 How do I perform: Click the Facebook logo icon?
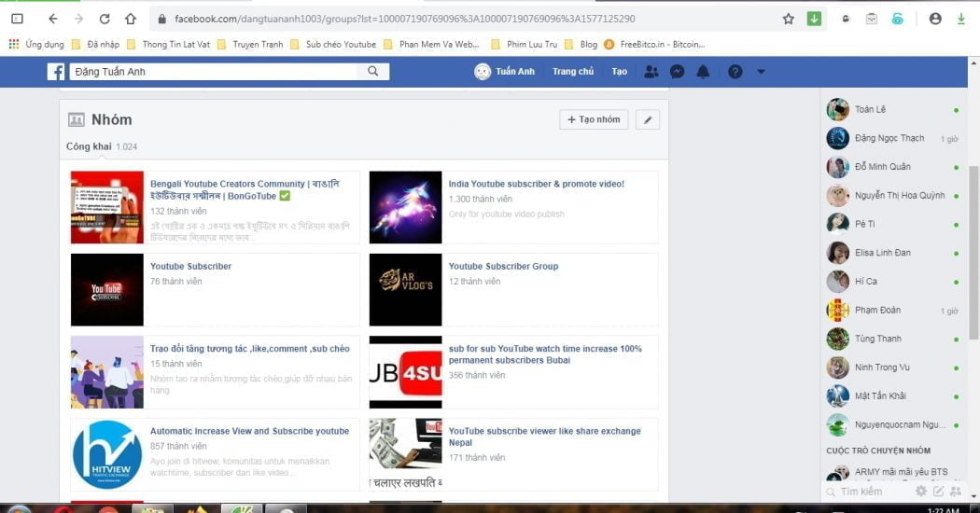[56, 72]
